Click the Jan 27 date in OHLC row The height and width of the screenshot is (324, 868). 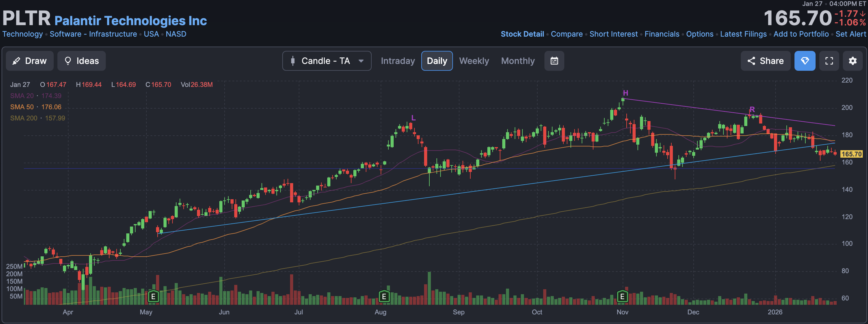[20, 85]
